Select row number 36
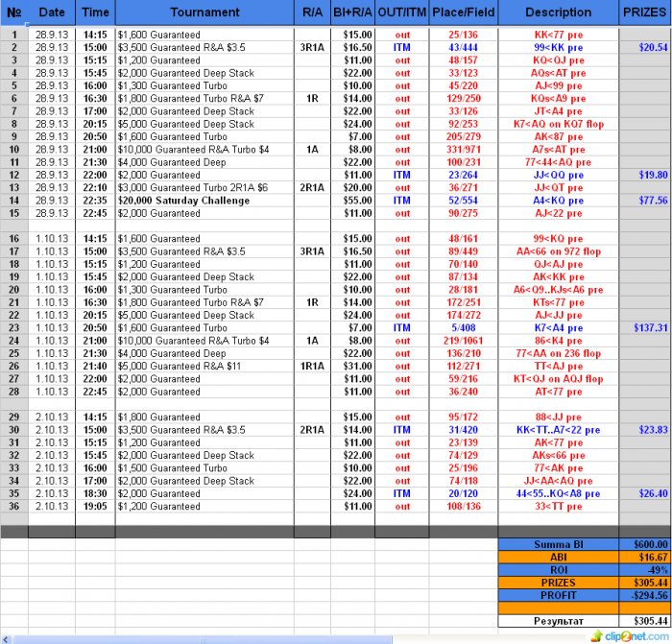 click(x=14, y=507)
